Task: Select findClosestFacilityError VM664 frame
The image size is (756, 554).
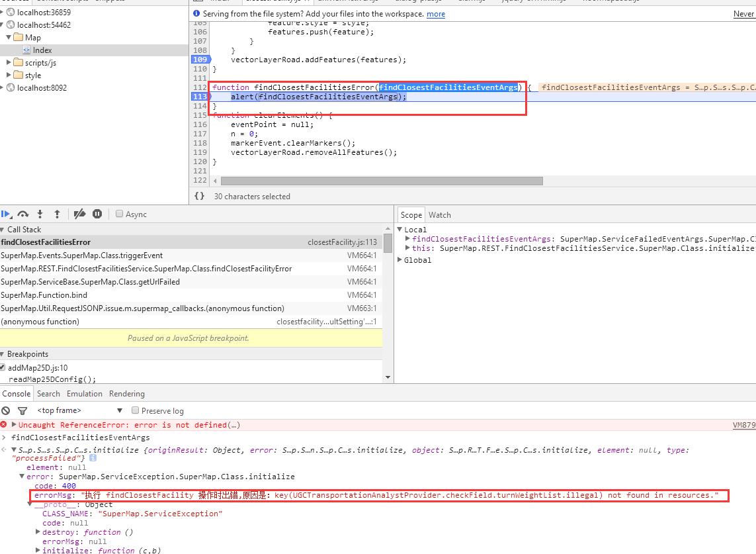Action: click(191, 269)
